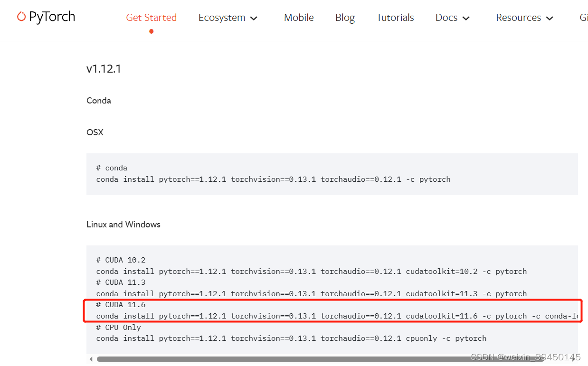Click the v1.12.1 version heading

104,69
